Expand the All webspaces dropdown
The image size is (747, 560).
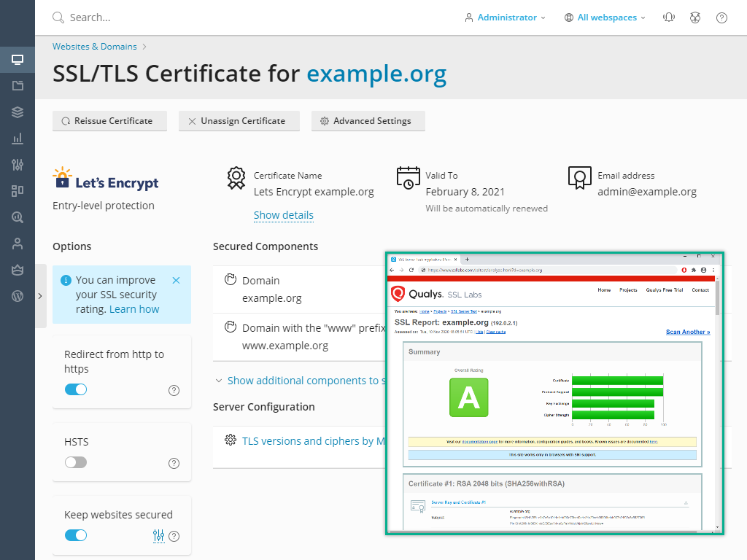coord(605,17)
